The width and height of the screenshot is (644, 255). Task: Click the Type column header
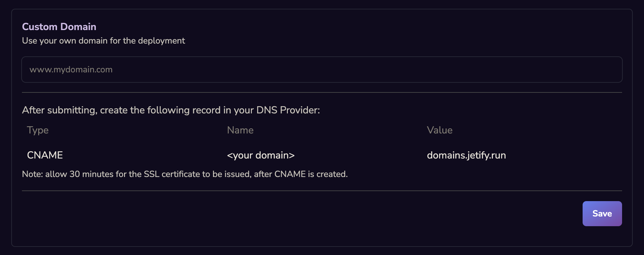tap(38, 130)
